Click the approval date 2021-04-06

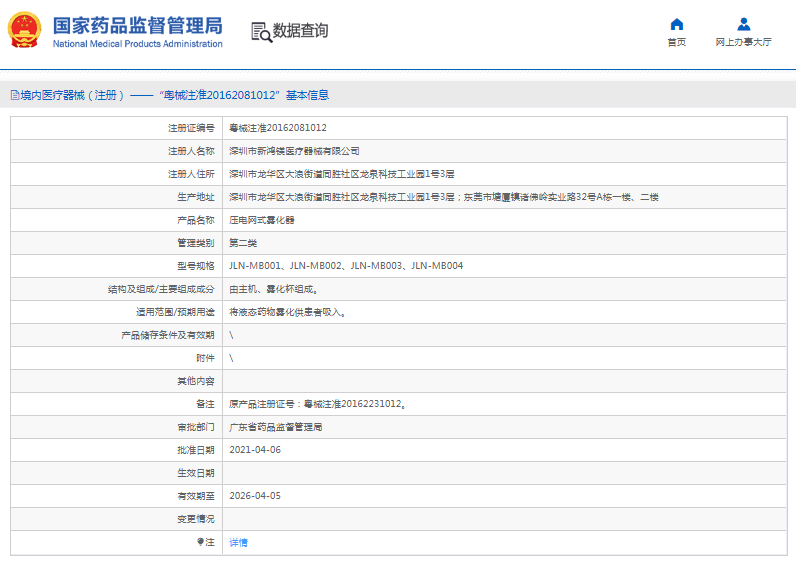255,450
